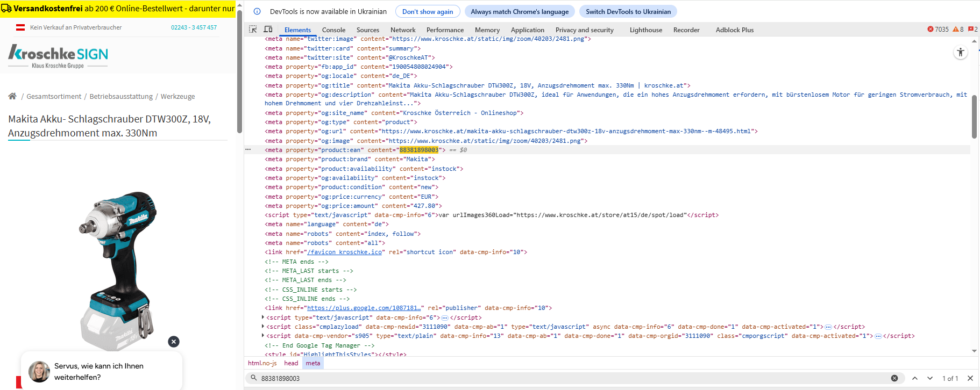Viewport: 980px width, 390px height.
Task: Go to previous search result
Action: click(x=915, y=378)
